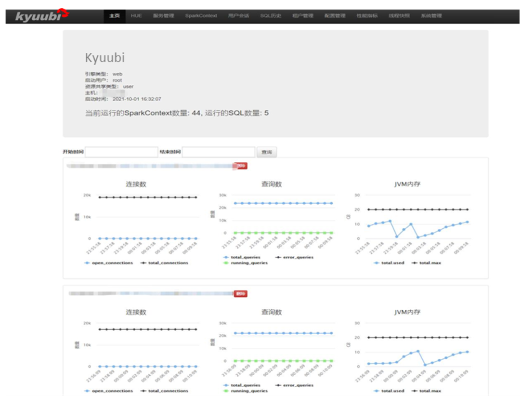Click the 23:56:09 axis label in lower 连接数 chart
The image size is (520, 420).
93,376
